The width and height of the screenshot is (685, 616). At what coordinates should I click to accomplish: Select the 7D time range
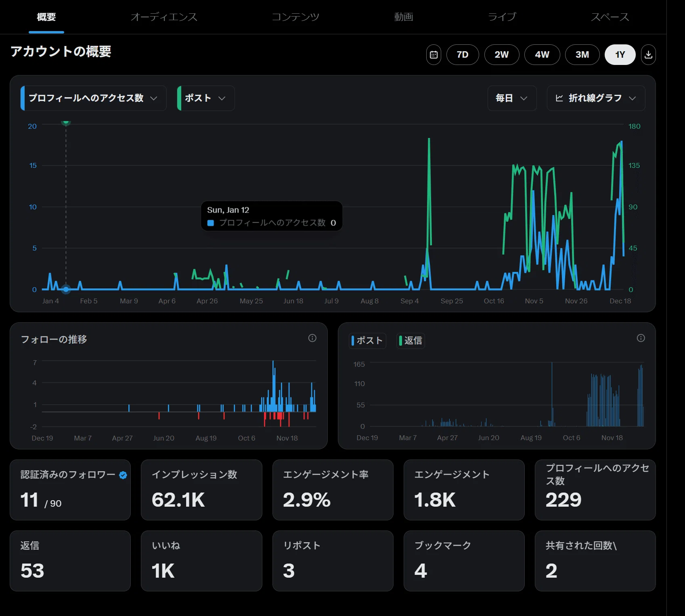point(463,54)
